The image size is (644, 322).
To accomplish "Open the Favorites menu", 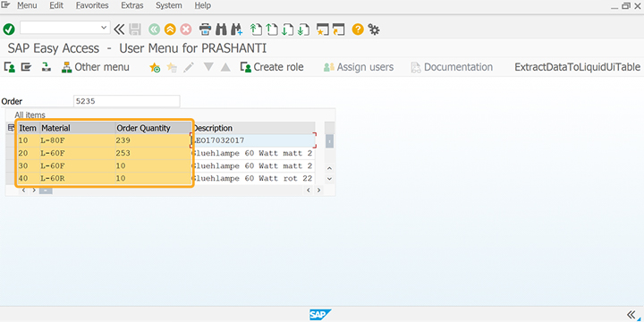I will pos(92,5).
